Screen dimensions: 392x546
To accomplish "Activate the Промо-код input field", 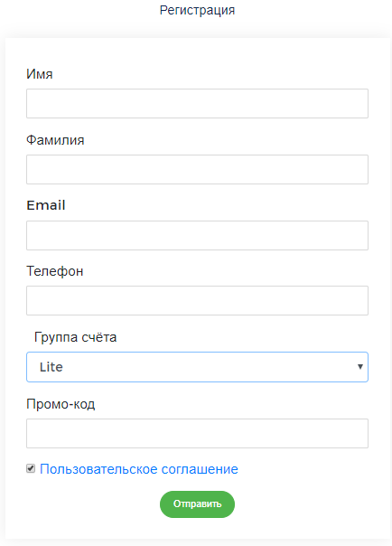I will [x=197, y=434].
